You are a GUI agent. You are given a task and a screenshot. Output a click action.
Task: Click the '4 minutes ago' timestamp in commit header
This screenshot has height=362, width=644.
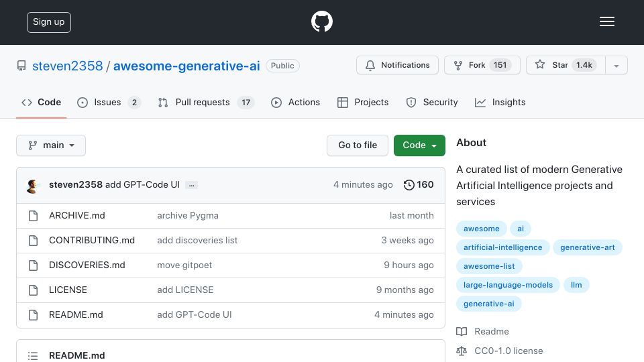pos(363,185)
